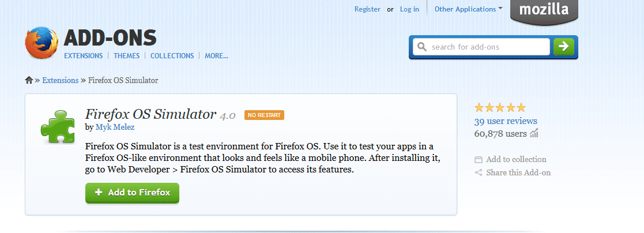The height and width of the screenshot is (233, 644).
Task: Click the home icon in breadcrumb
Action: click(x=29, y=80)
